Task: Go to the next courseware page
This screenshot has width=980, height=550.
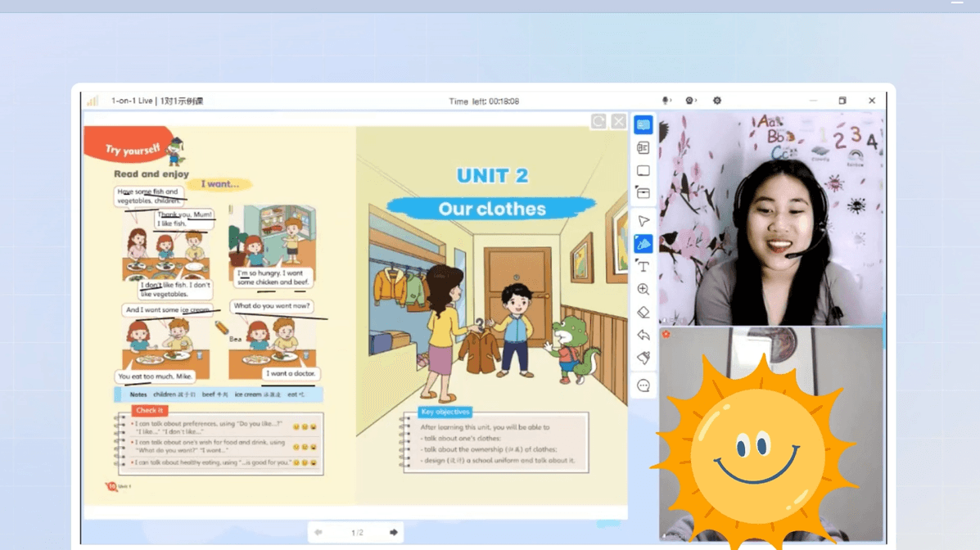Action: coord(394,533)
